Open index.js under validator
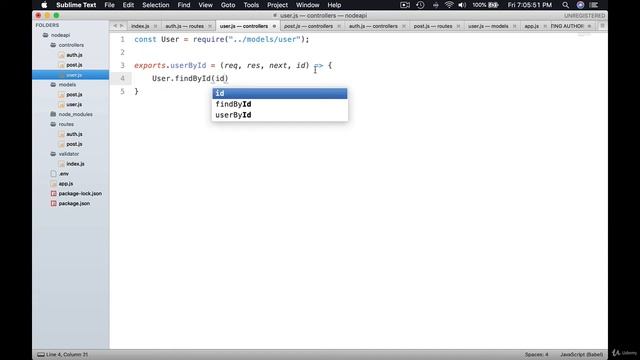 click(75, 164)
